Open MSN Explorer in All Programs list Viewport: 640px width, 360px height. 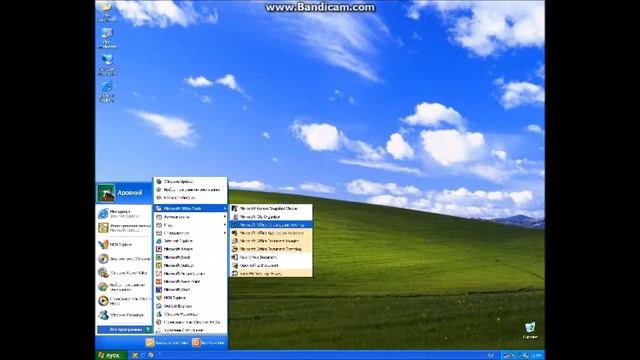pos(191,298)
